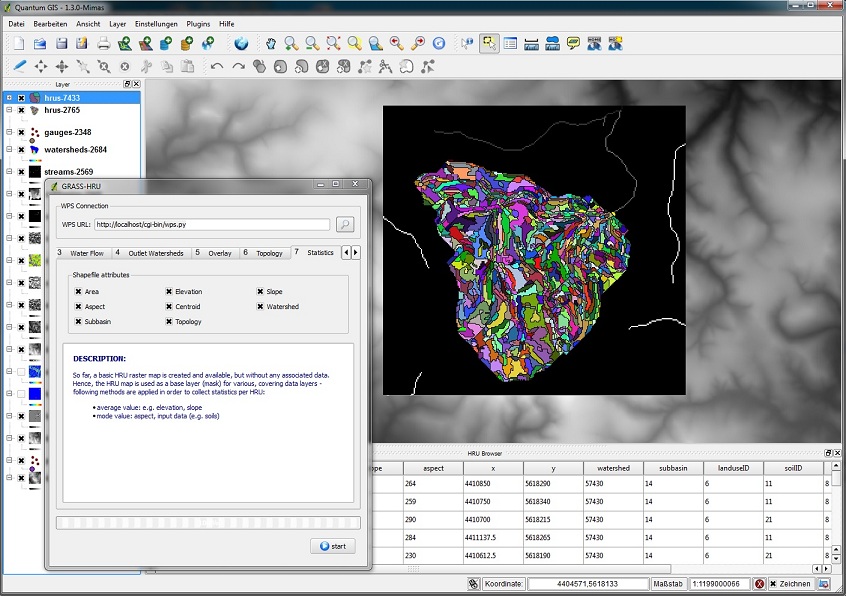Click the stop rendering red X icon
Viewport: 846px width, 596px height.
point(760,584)
